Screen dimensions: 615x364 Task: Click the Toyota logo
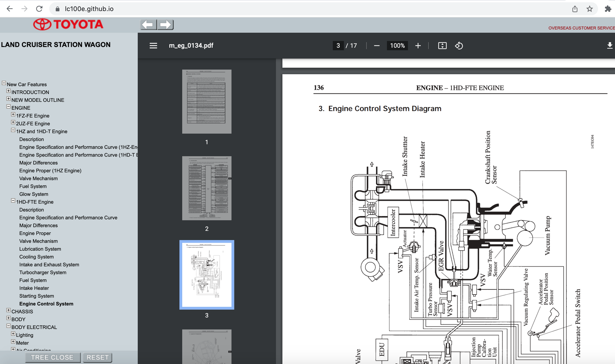[68, 24]
